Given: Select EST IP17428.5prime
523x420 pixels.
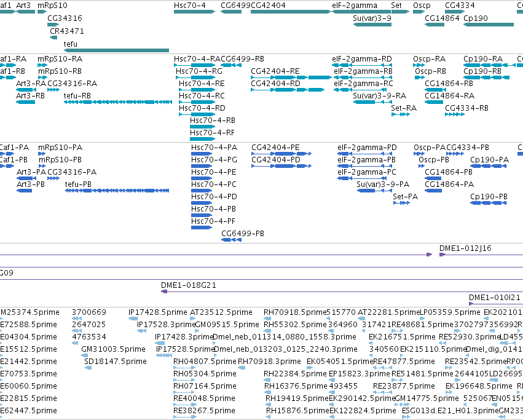Looking at the screenshot, I should [x=133, y=319].
